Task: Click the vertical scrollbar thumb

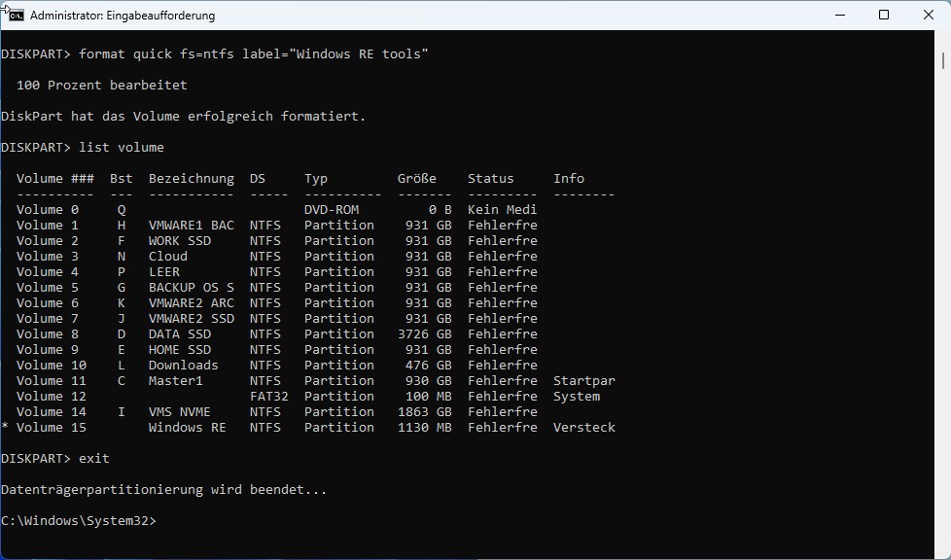Action: 943,60
